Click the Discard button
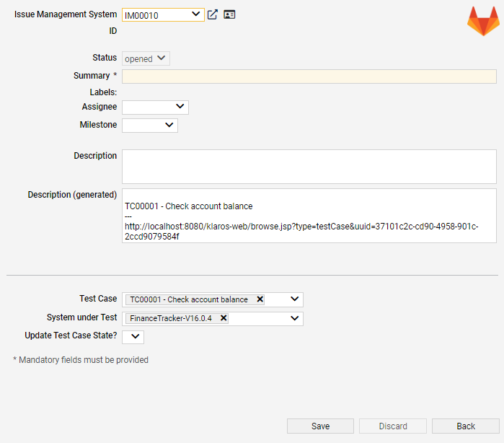The width and height of the screenshot is (504, 443). click(x=393, y=426)
